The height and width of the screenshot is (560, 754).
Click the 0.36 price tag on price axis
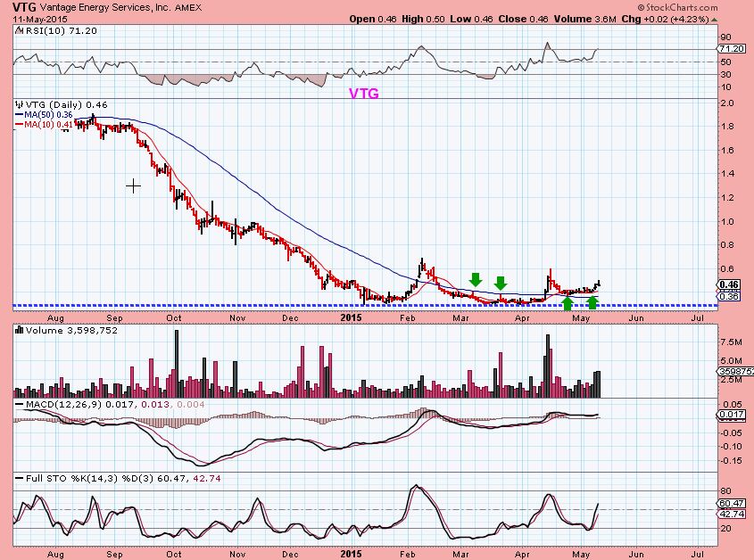728,296
